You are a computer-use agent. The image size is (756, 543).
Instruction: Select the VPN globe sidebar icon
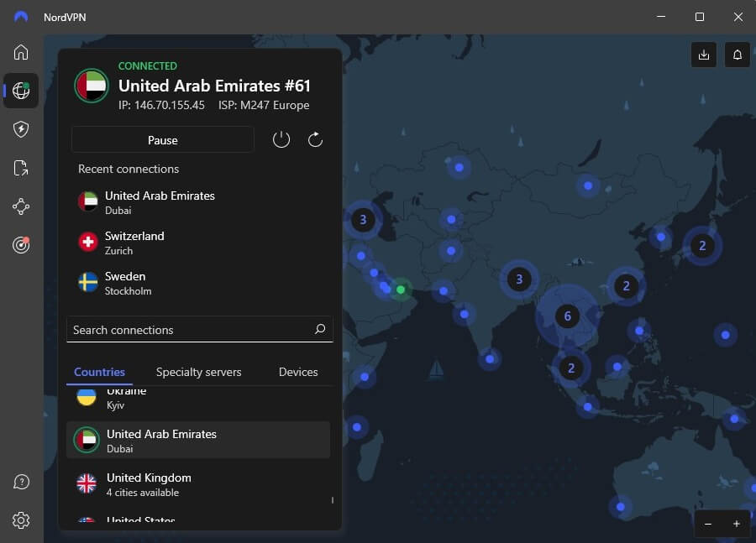tap(21, 91)
